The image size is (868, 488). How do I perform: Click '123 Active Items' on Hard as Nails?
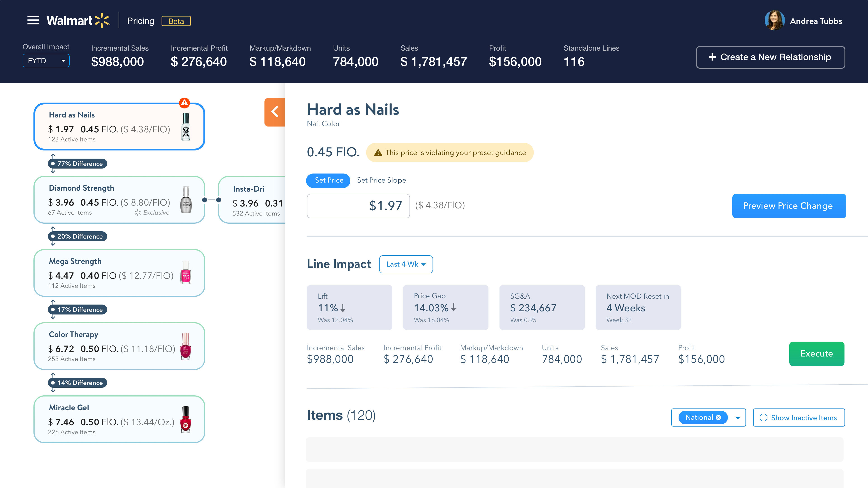pos(71,139)
